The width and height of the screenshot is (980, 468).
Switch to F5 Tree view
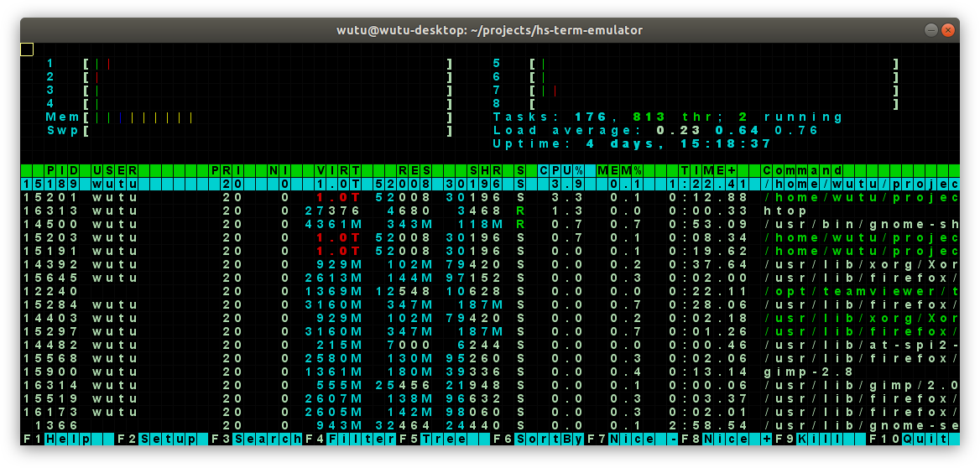click(445, 439)
